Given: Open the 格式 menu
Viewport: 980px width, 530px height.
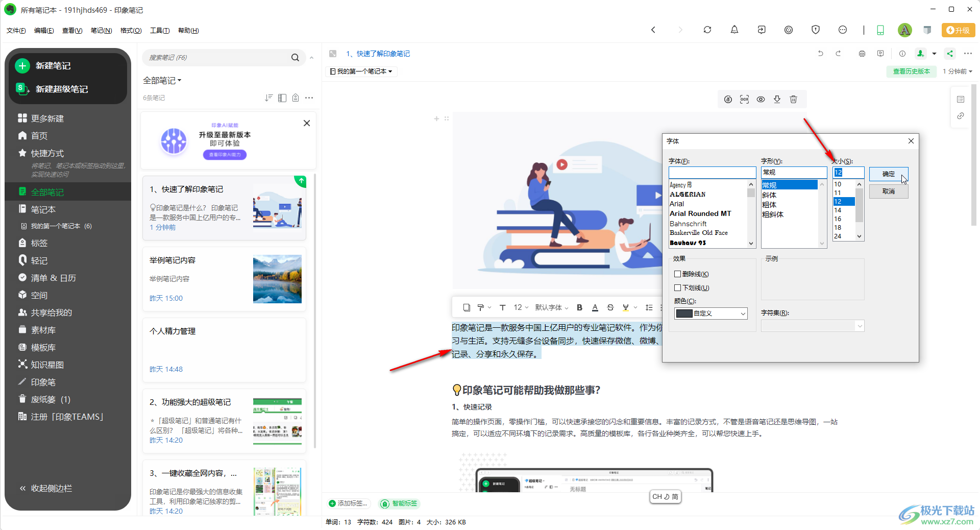Looking at the screenshot, I should [131, 31].
